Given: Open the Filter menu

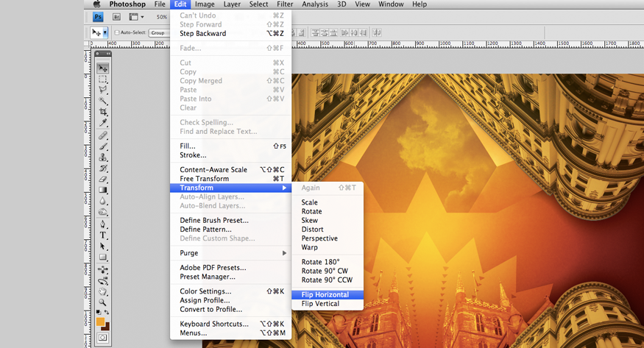Looking at the screenshot, I should [285, 4].
